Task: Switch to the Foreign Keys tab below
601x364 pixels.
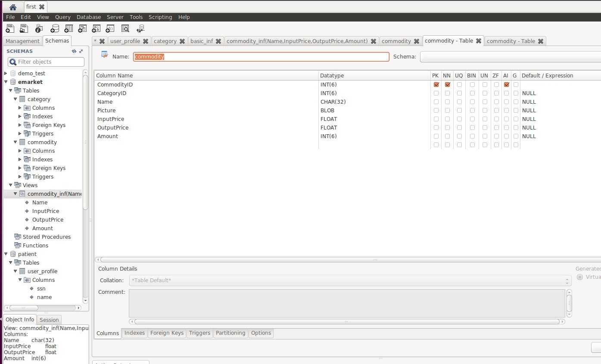Action: (x=167, y=333)
